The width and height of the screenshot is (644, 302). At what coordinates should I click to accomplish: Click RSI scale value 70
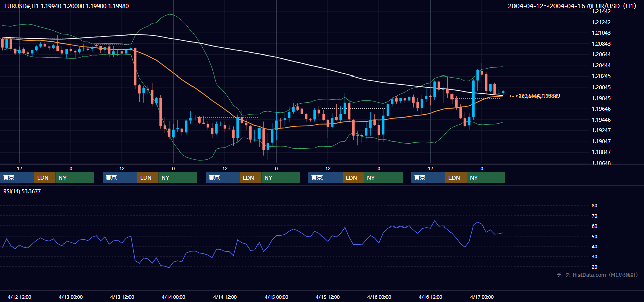pyautogui.click(x=594, y=216)
